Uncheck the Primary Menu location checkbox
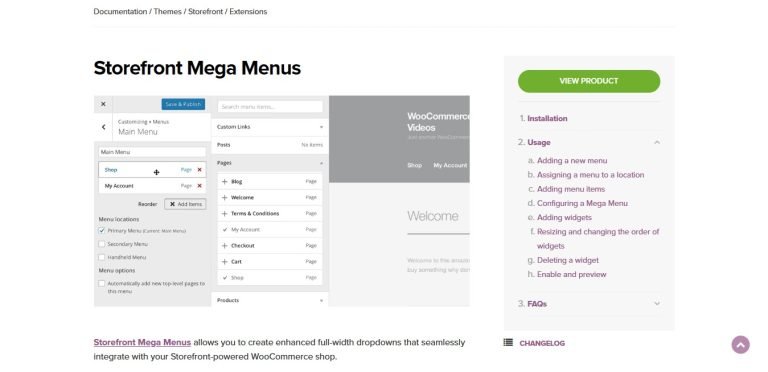 click(x=102, y=231)
